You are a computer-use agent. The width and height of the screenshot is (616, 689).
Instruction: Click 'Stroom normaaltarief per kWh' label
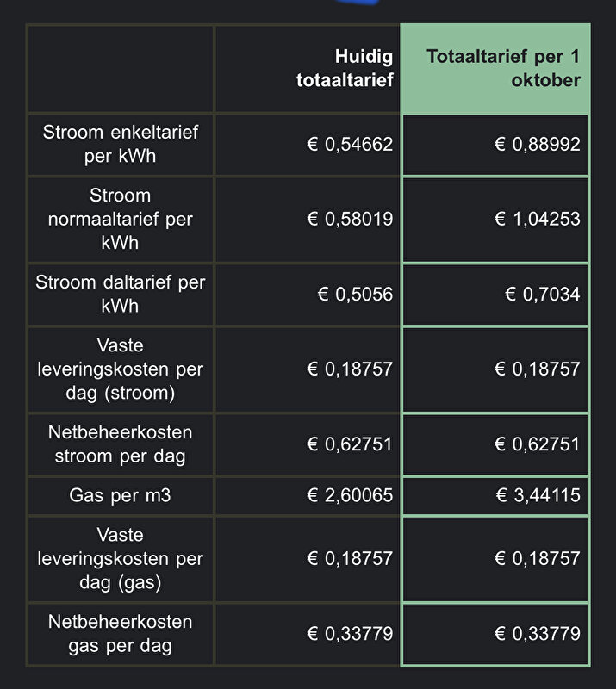tap(120, 219)
